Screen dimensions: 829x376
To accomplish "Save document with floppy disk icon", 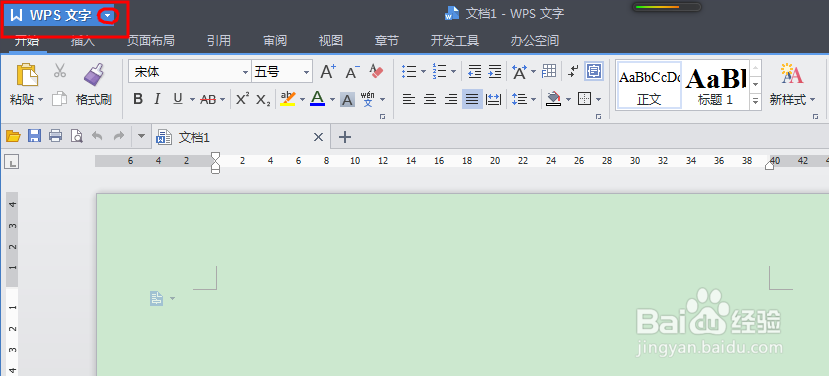I will coord(34,136).
